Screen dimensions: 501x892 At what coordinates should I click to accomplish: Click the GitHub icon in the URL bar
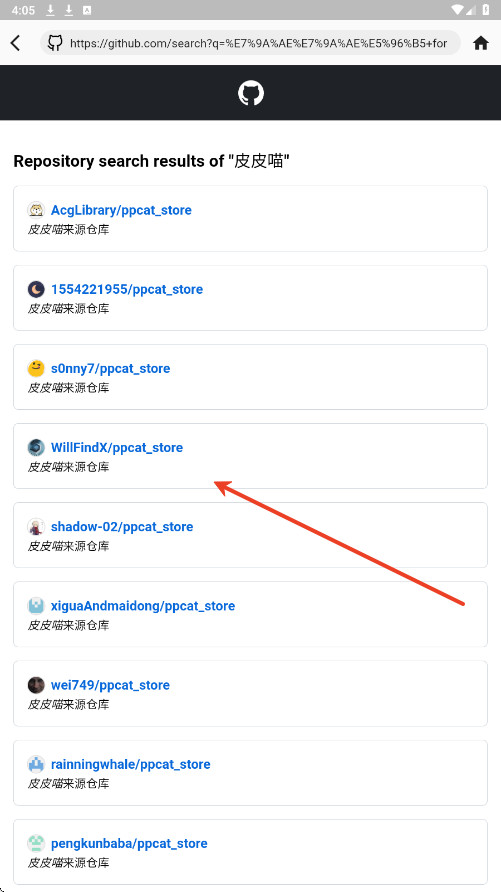coord(55,43)
